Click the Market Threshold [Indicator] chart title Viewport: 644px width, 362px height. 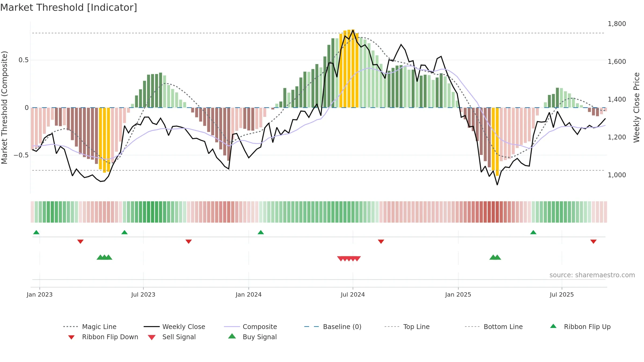[x=69, y=8]
